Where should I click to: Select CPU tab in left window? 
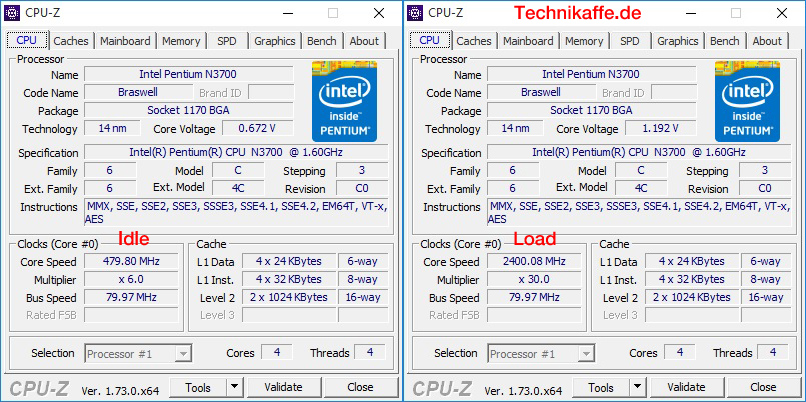point(27,40)
